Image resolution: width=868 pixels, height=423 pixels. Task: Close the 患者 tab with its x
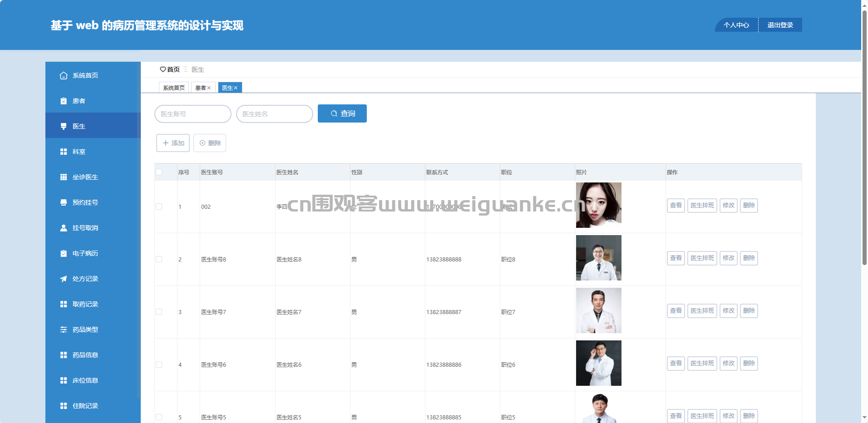[x=209, y=88]
